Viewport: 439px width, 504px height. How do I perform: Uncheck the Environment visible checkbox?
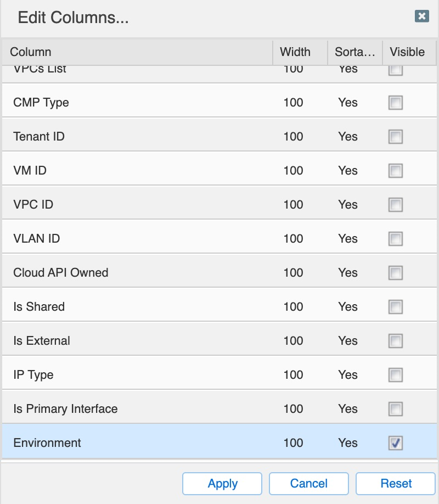coord(396,443)
